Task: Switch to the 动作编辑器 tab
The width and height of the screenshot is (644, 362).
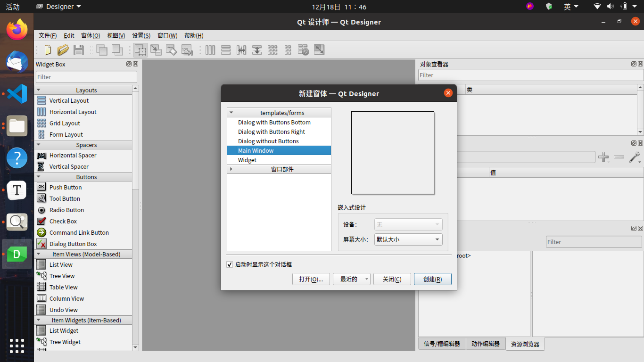Action: click(486, 344)
